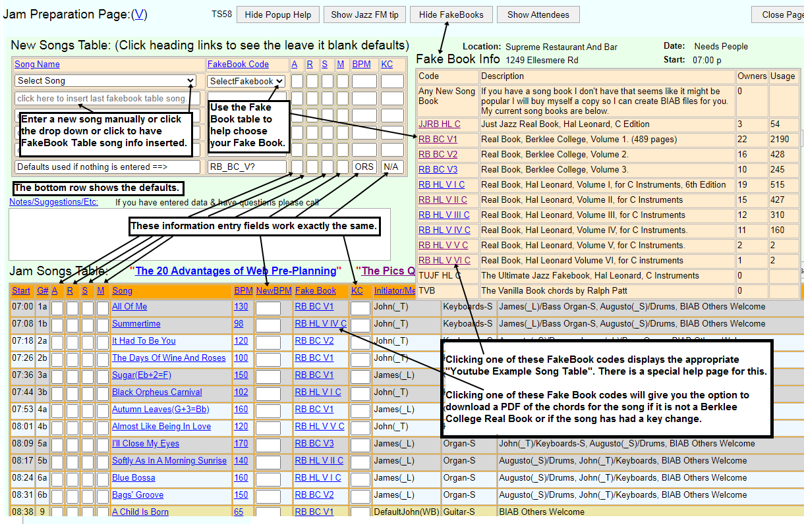Open I'll Close My Eyes song
The height and width of the screenshot is (532, 804).
point(146,444)
